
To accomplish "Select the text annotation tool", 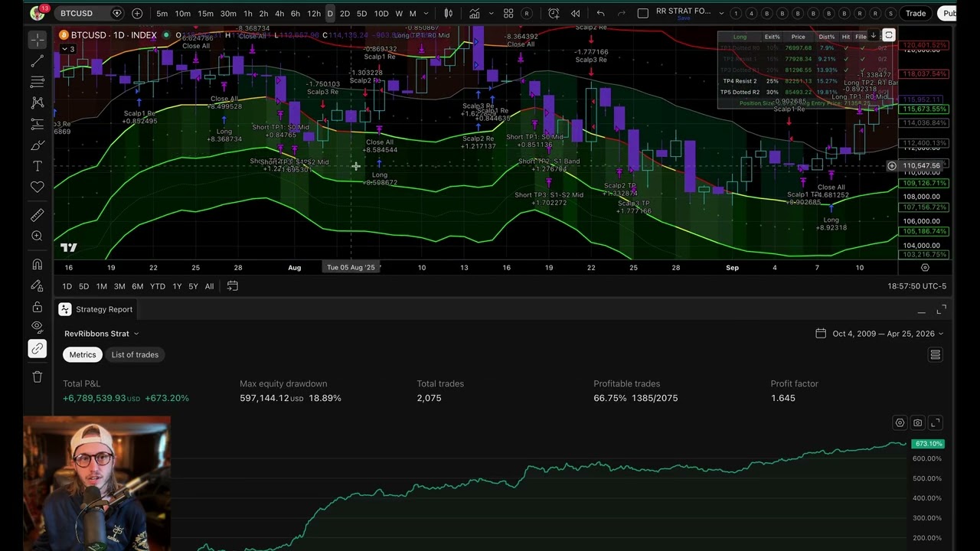I will tap(37, 166).
